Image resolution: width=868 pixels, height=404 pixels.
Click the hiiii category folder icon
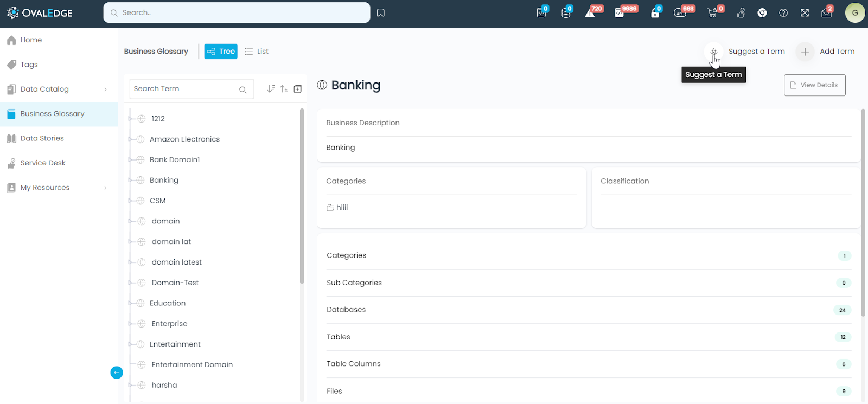[x=330, y=208]
